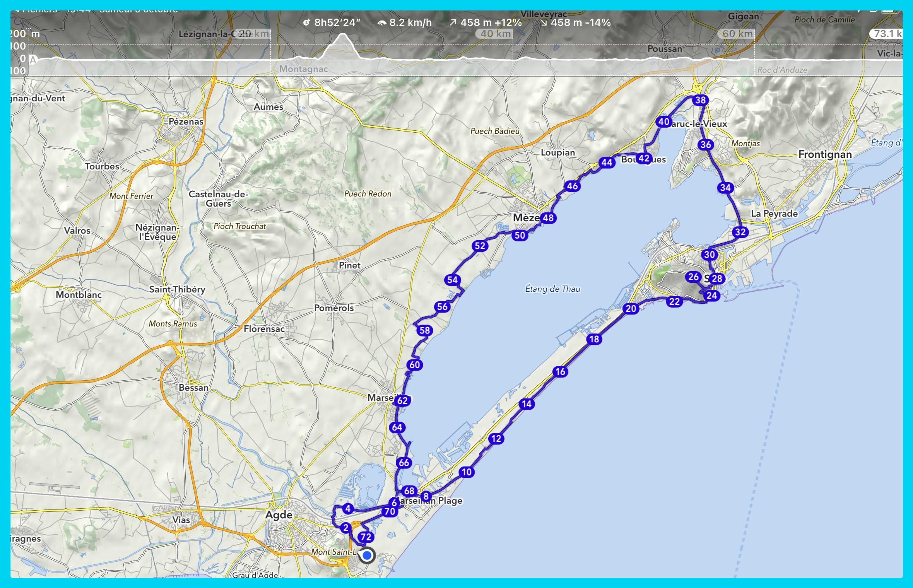This screenshot has height=588, width=913.
Task: Tap the blue current-location dot near Agde
Action: click(367, 556)
